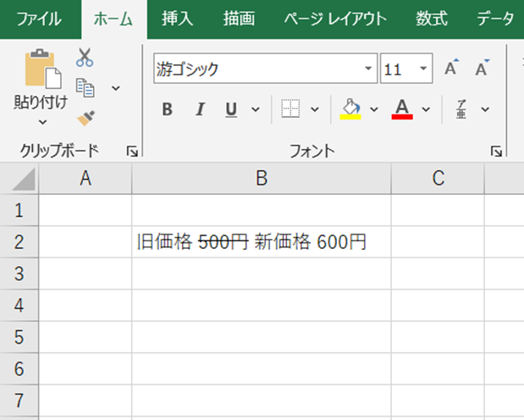Open the font size dropdown arrow
This screenshot has height=420, width=524.
click(x=423, y=69)
